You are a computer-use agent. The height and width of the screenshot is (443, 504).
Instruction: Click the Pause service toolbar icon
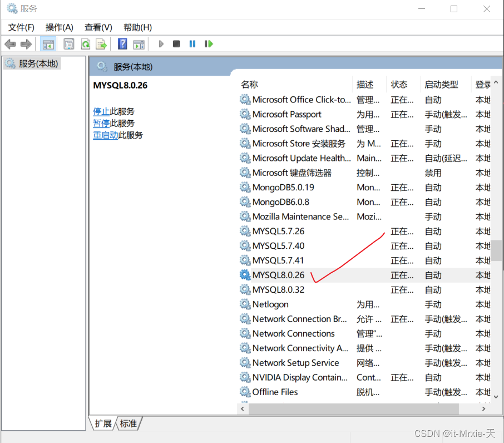[192, 44]
